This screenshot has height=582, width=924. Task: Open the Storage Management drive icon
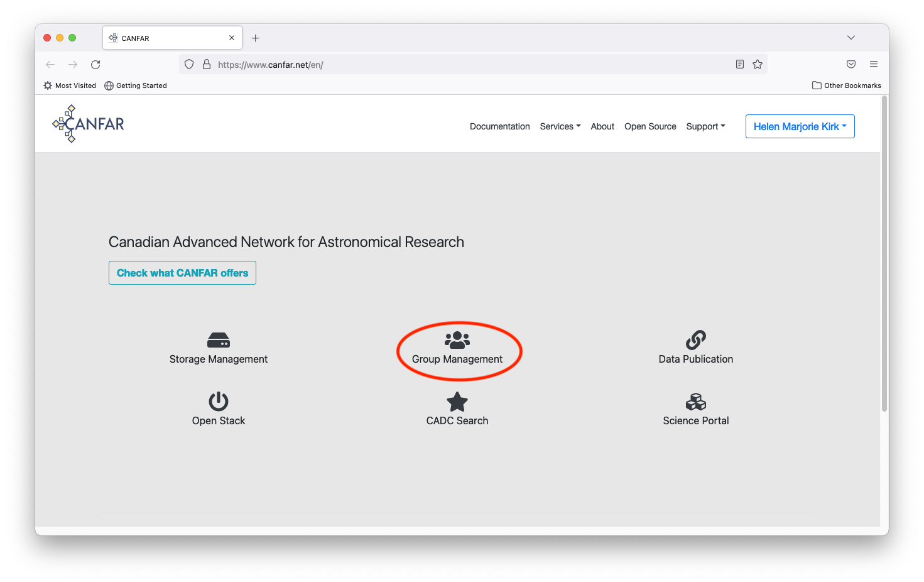click(x=219, y=340)
